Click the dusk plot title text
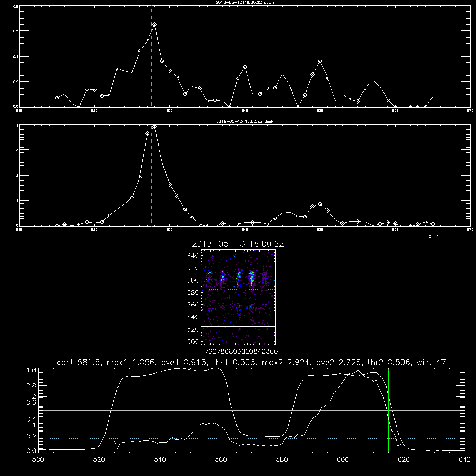Screen dimensions: 476x476 coord(245,121)
